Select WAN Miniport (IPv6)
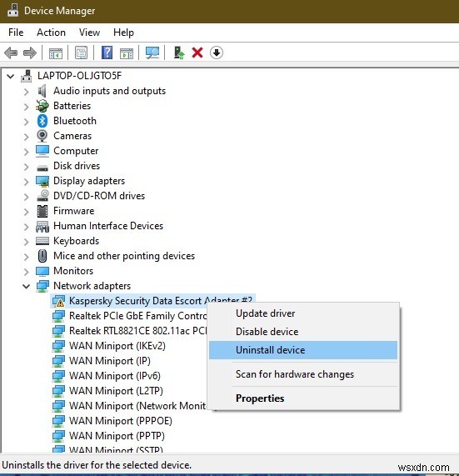Image resolution: width=459 pixels, height=476 pixels. coord(115,376)
